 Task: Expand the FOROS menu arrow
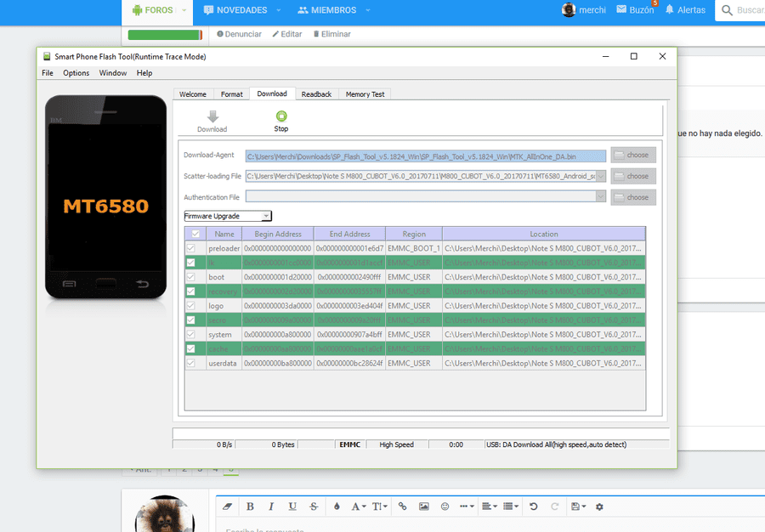click(x=184, y=10)
